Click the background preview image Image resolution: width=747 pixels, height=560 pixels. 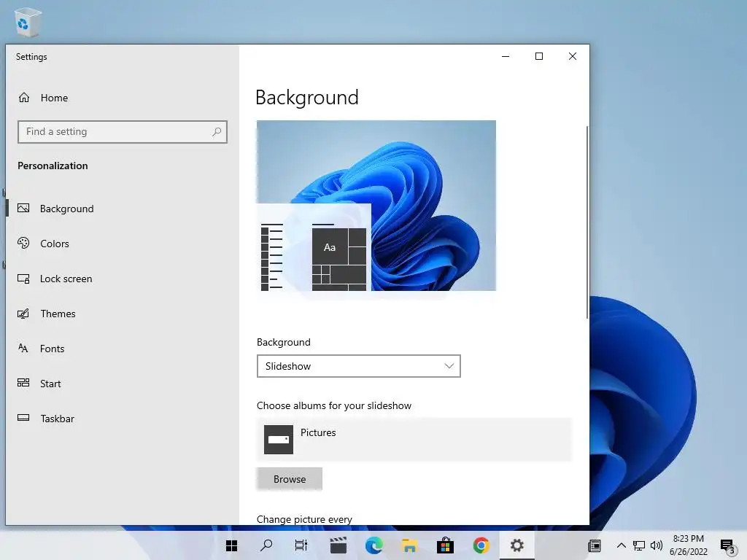[376, 205]
